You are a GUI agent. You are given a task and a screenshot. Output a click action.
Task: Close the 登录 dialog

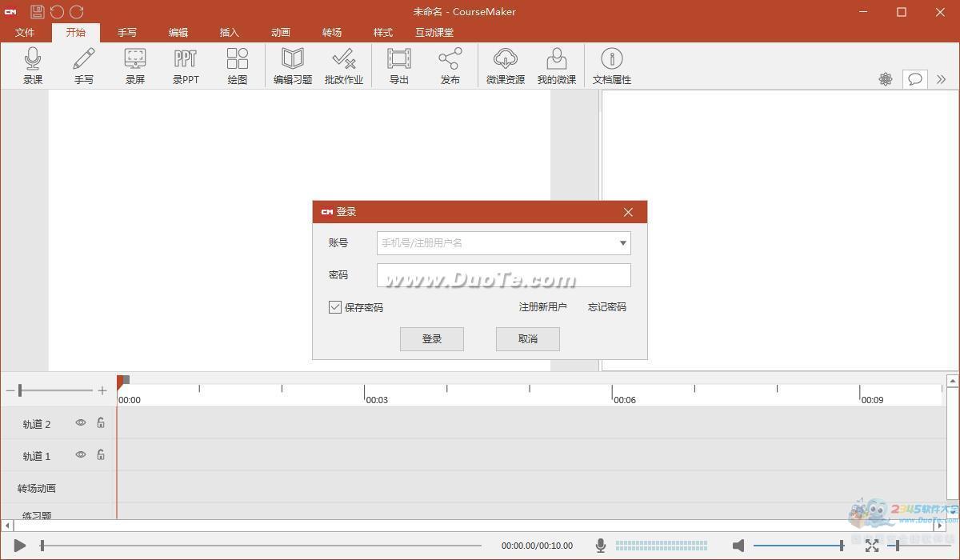pos(628,212)
